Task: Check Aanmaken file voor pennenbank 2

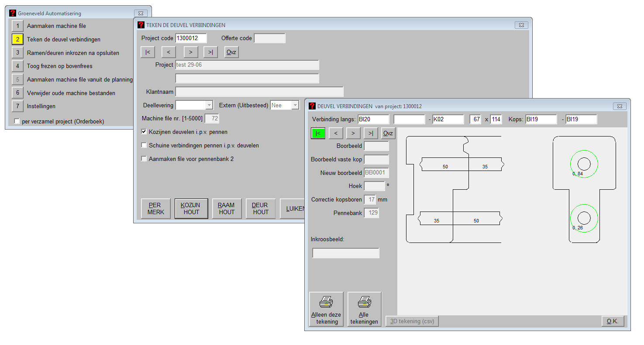Action: tap(144, 159)
